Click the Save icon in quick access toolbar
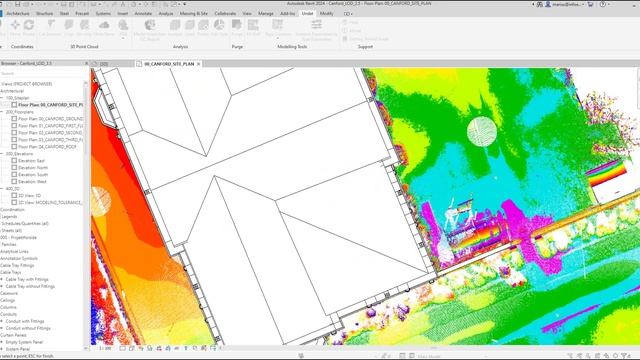The height and width of the screenshot is (360, 640). point(18,4)
